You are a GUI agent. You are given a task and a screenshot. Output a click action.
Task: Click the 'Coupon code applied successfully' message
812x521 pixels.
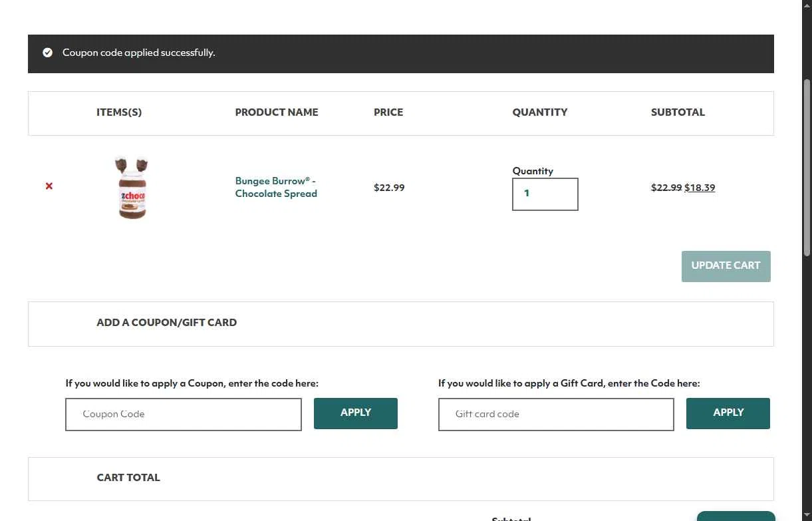coord(139,53)
